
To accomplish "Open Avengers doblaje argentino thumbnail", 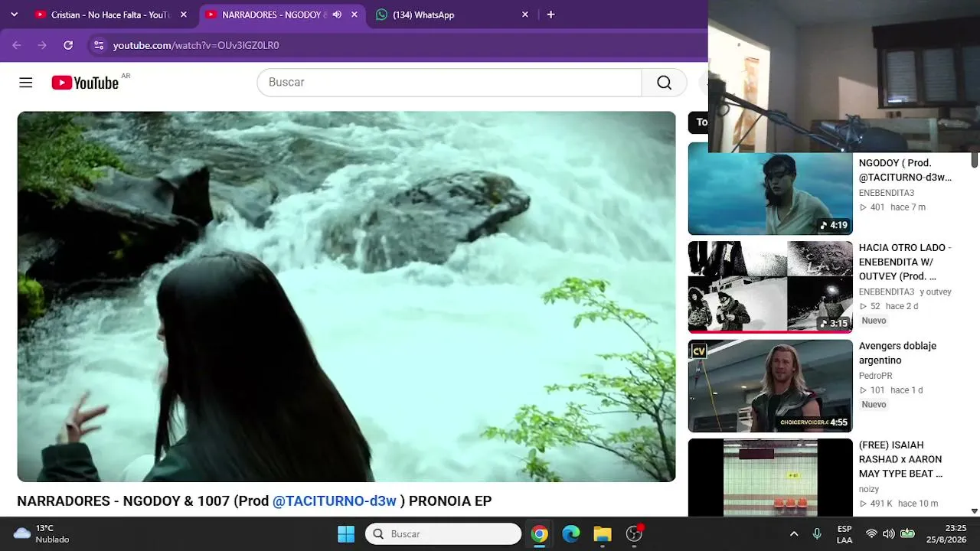I will [770, 386].
